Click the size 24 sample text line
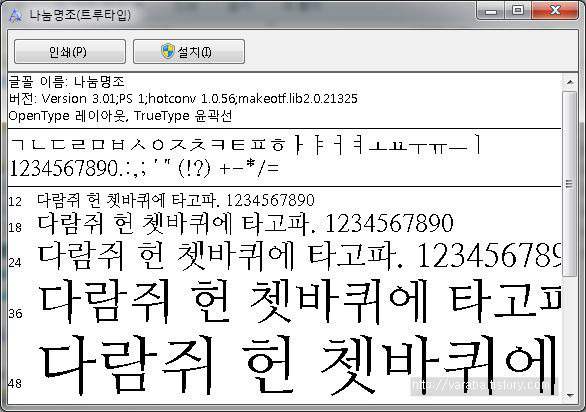Screen dimensions: 586x412 point(299,256)
